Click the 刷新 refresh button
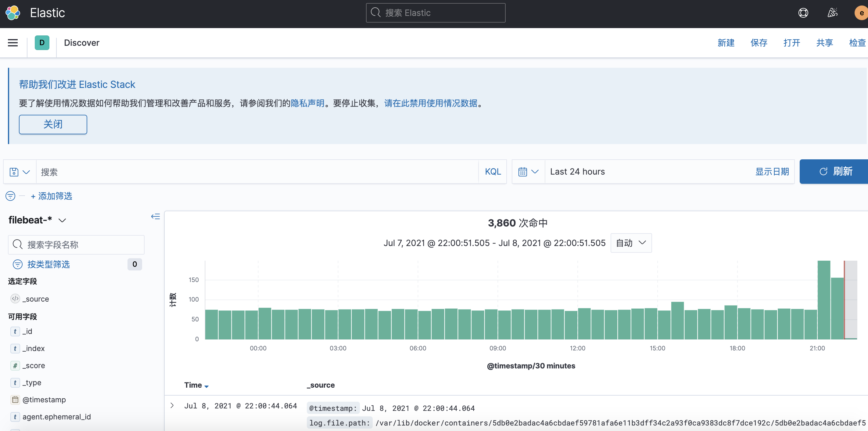The image size is (868, 431). pos(834,172)
